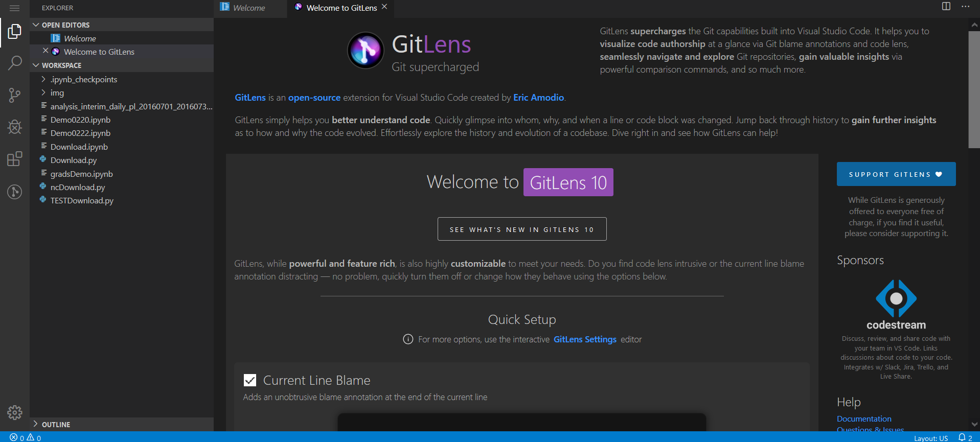This screenshot has width=980, height=442.
Task: Click the split editor right icon
Action: (x=946, y=7)
